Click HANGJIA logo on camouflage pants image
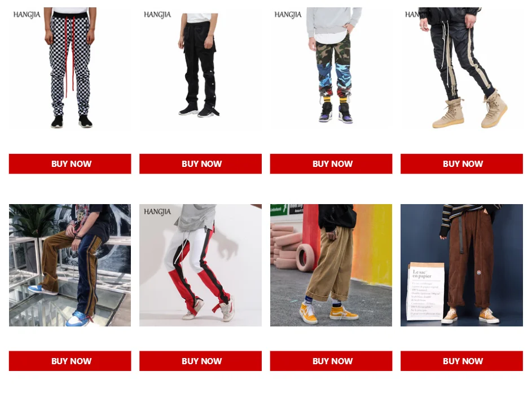The height and width of the screenshot is (402, 532). click(x=288, y=15)
